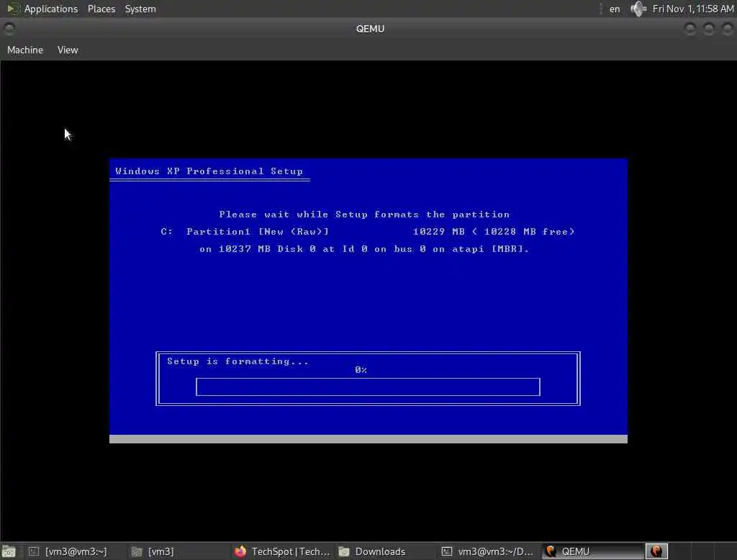
Task: Click the volume speaker icon
Action: (x=638, y=9)
